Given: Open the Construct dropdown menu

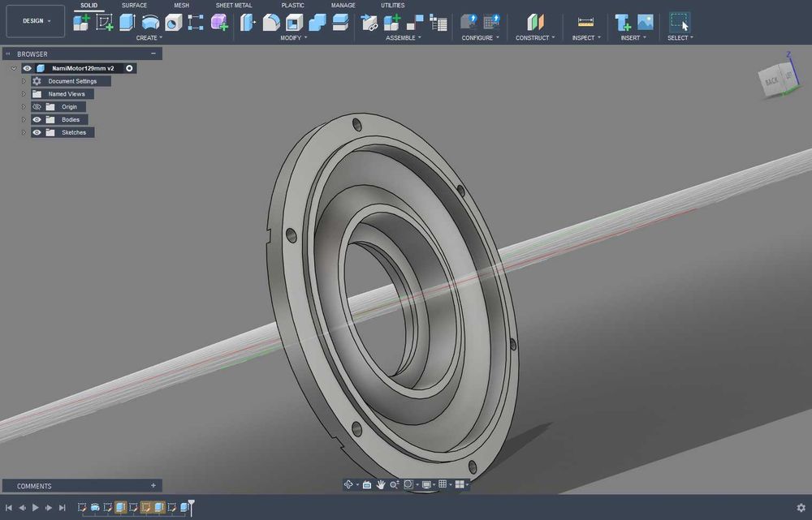Looking at the screenshot, I should click(x=535, y=38).
